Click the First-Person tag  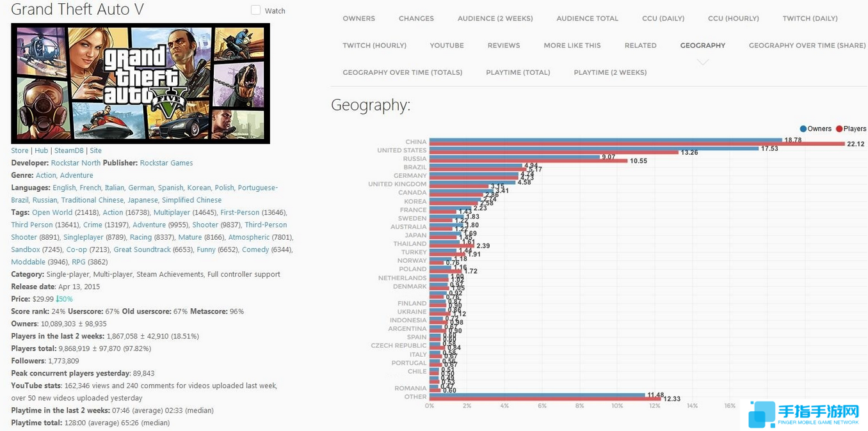240,212
